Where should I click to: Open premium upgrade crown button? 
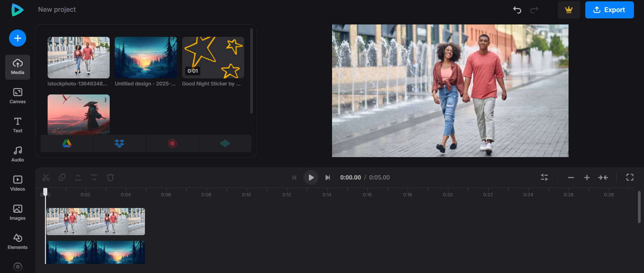(569, 10)
